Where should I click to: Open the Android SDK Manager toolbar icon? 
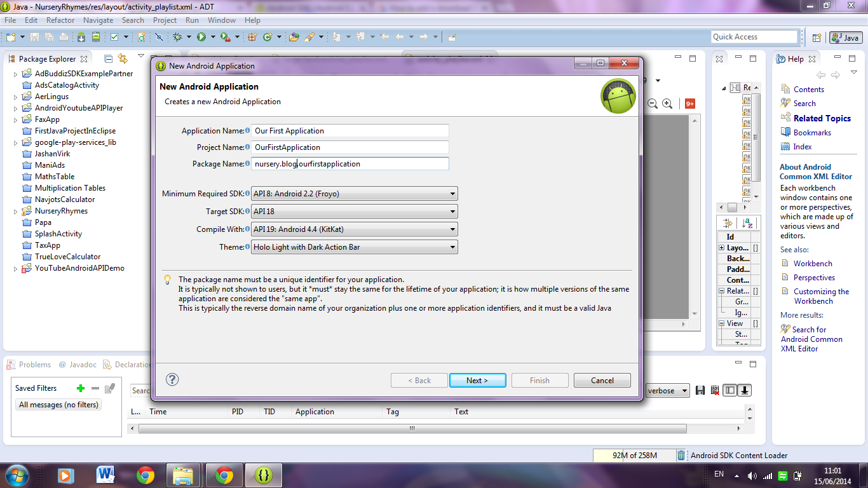tap(81, 37)
